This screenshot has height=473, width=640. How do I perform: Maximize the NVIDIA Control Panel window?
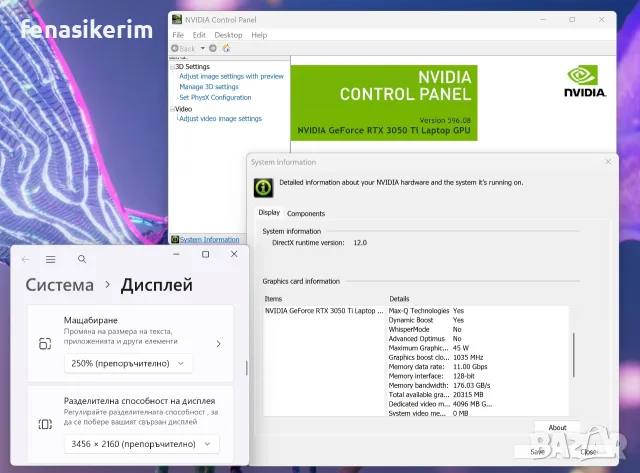(x=572, y=20)
